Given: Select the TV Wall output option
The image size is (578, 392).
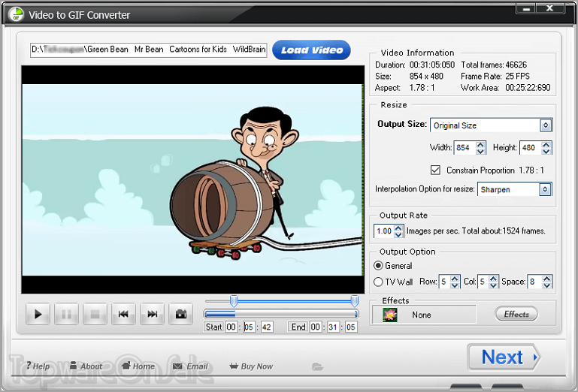Looking at the screenshot, I should coord(378,282).
